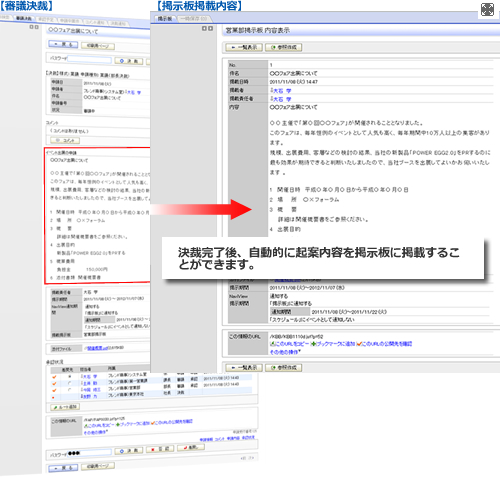Click the bottom 印刷用ページ button in the approval window

[98, 466]
